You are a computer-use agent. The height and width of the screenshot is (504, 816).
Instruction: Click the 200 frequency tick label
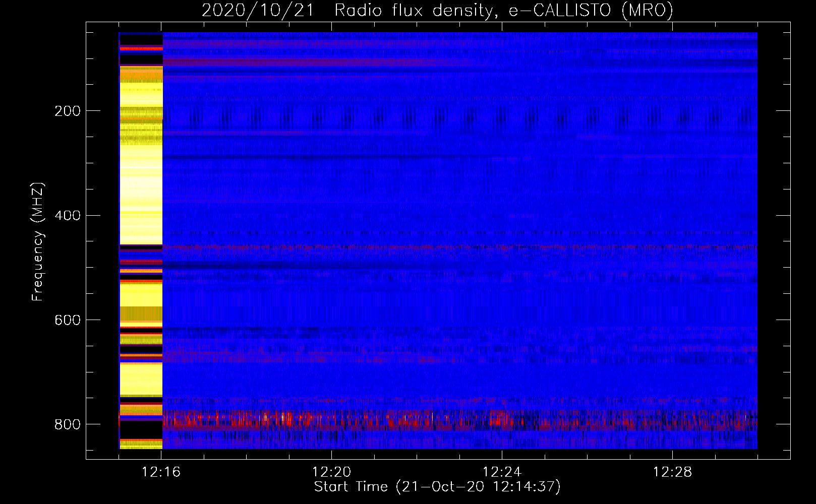pyautogui.click(x=68, y=111)
